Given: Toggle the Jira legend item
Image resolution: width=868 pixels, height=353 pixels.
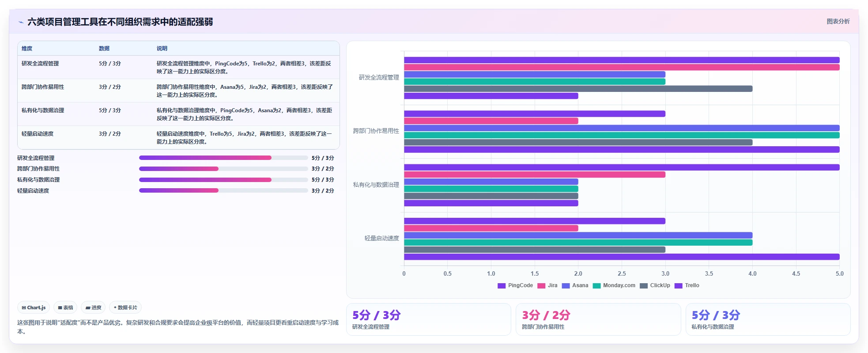Looking at the screenshot, I should [x=547, y=285].
